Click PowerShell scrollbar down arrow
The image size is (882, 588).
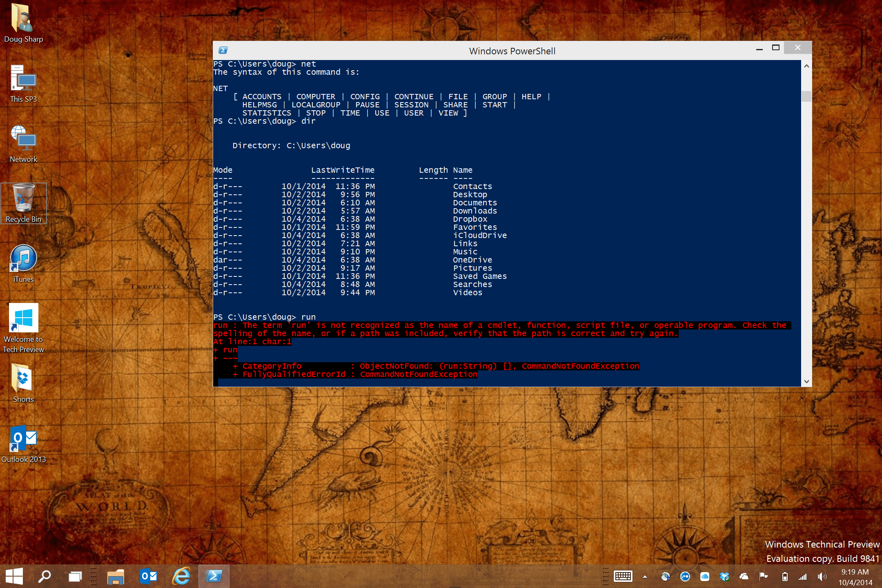pyautogui.click(x=806, y=381)
